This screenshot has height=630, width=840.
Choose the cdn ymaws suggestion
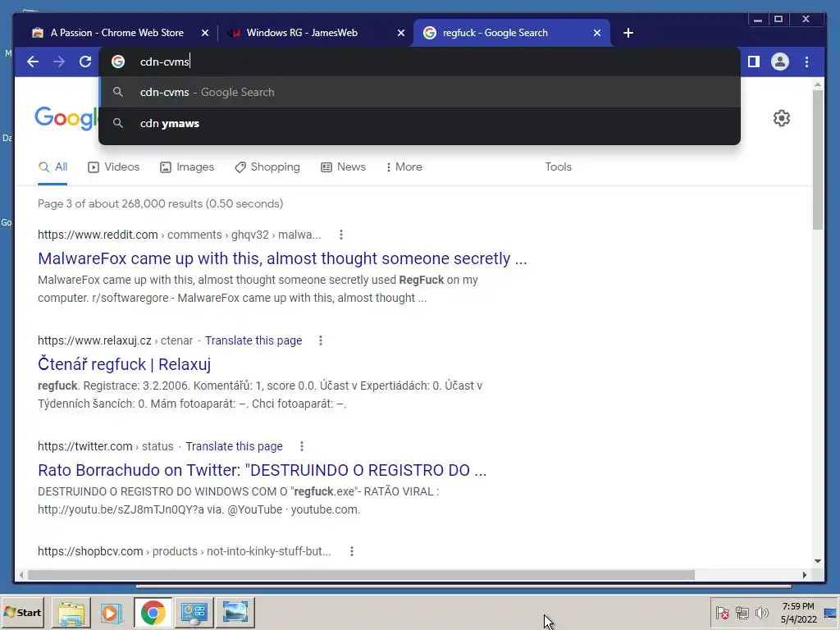[x=419, y=123]
